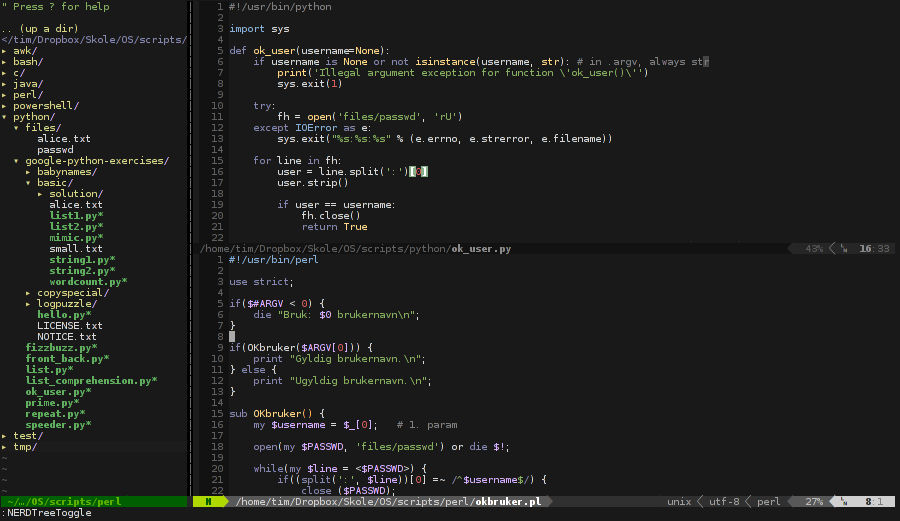This screenshot has width=900, height=521.
Task: Expand the tmp/ folder arrow
Action: 4,447
